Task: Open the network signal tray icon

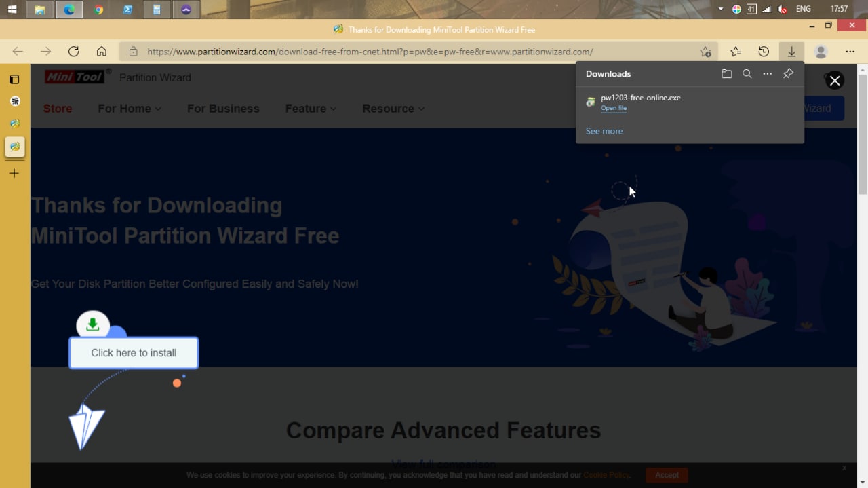Action: coord(767,9)
